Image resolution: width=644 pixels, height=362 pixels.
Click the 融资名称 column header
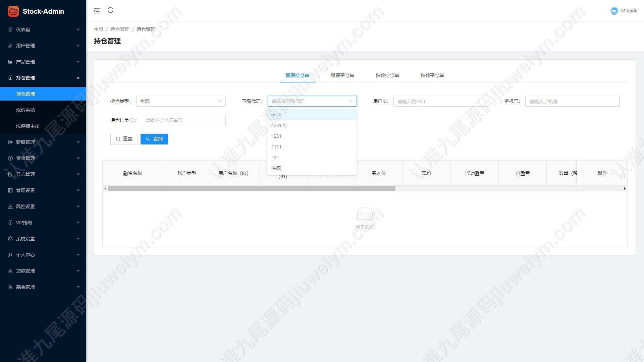(x=132, y=173)
